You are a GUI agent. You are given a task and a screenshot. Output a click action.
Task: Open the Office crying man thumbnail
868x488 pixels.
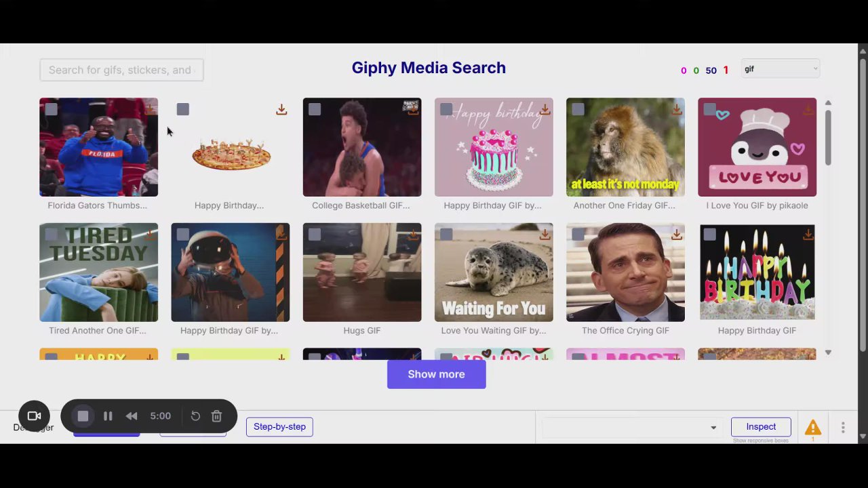tap(625, 272)
